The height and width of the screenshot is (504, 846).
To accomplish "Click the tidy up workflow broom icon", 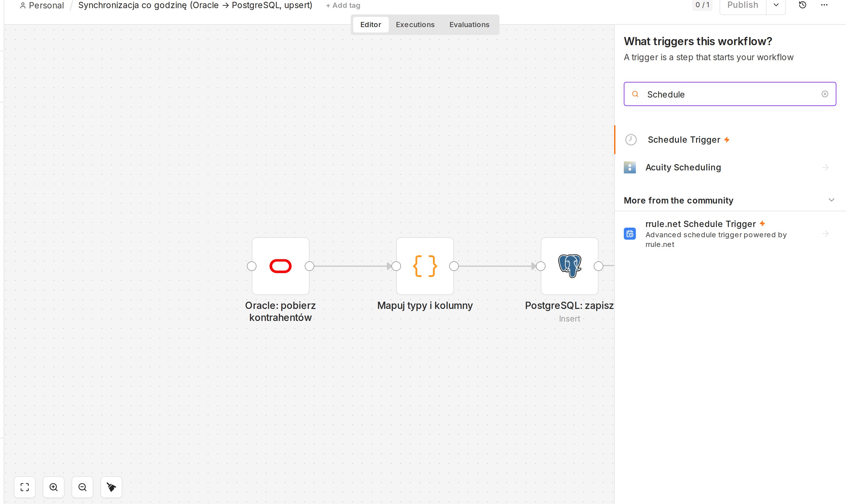I will [111, 487].
